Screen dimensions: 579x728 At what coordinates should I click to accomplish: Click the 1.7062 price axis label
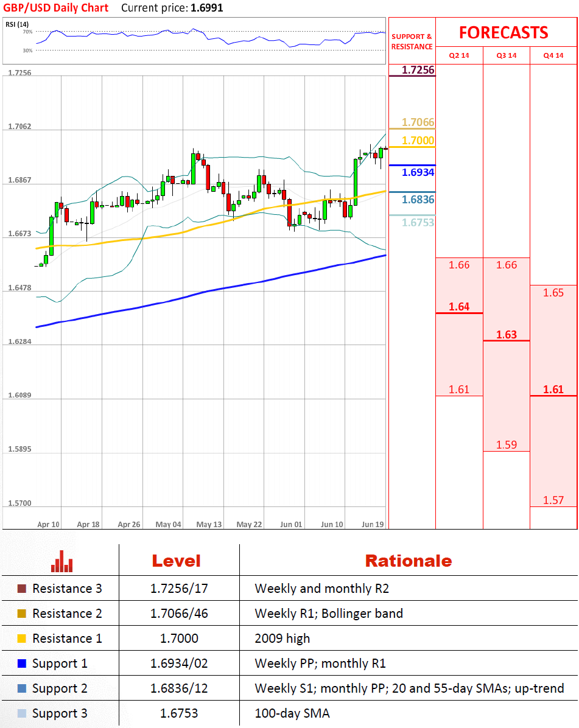click(19, 127)
